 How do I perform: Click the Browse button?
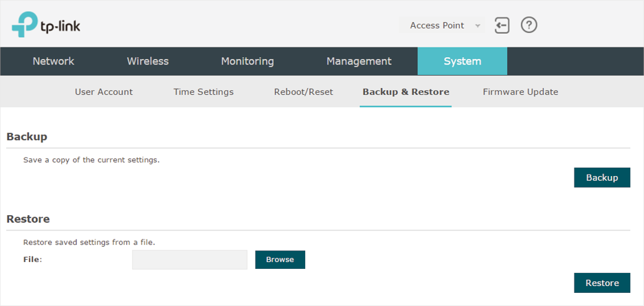coord(280,260)
